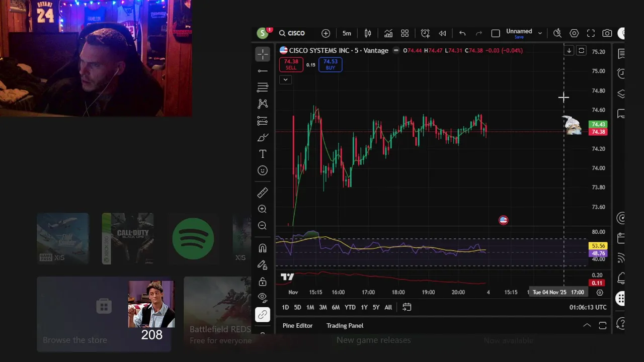The width and height of the screenshot is (644, 362).
Task: Select the ruler measure tool
Action: pos(263,193)
